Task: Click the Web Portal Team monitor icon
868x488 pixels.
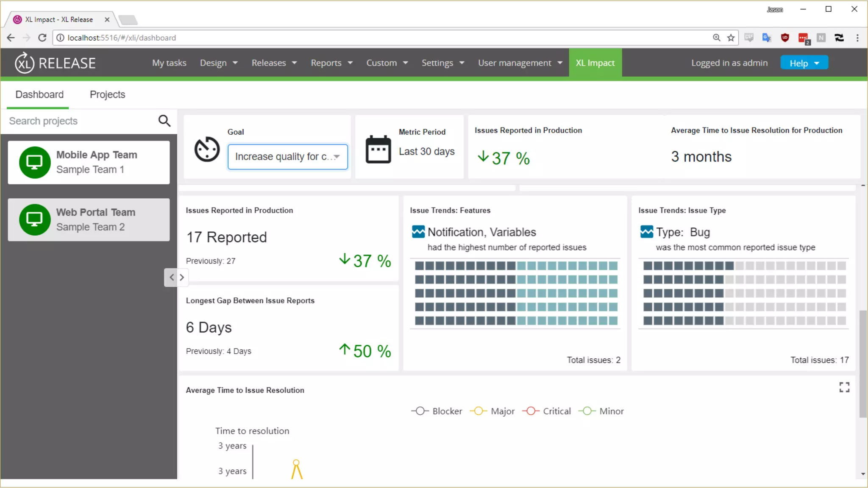Action: pos(35,219)
